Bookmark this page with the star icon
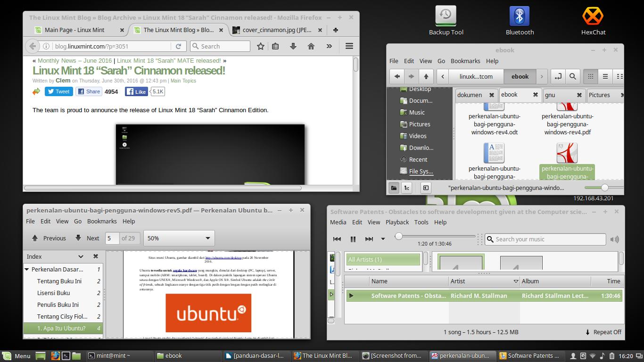Screen dimensions: 644x362 click(260, 46)
